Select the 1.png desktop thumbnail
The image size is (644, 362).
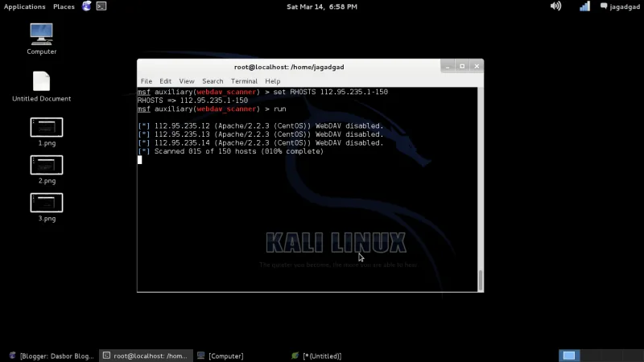point(47,132)
